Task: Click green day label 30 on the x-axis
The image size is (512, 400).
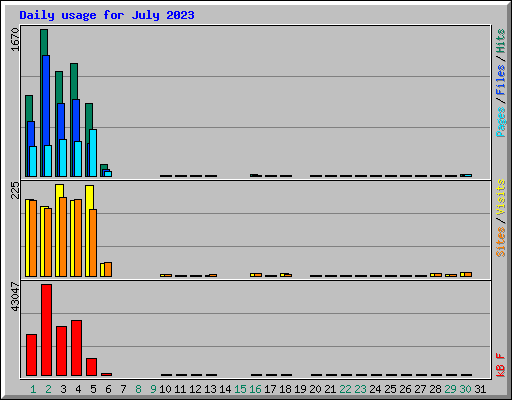Action: coord(465,389)
